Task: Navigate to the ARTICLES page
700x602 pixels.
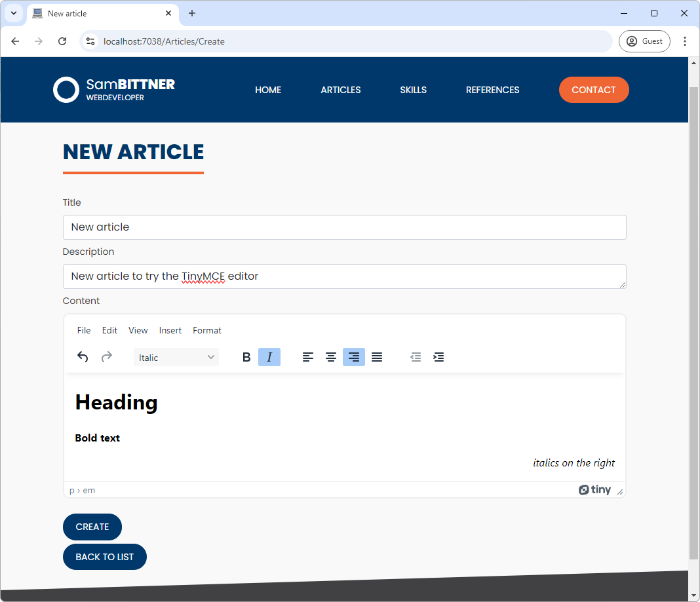Action: pyautogui.click(x=340, y=90)
